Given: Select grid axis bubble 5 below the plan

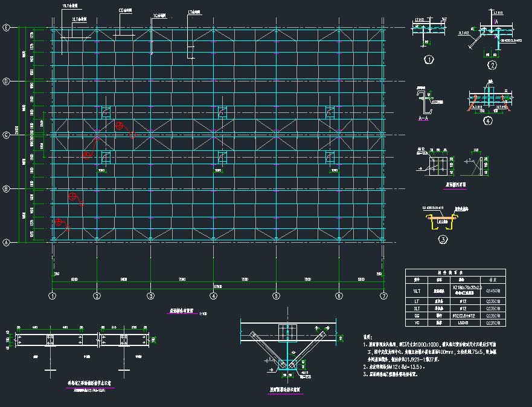Looking at the screenshot, I should 276,296.
